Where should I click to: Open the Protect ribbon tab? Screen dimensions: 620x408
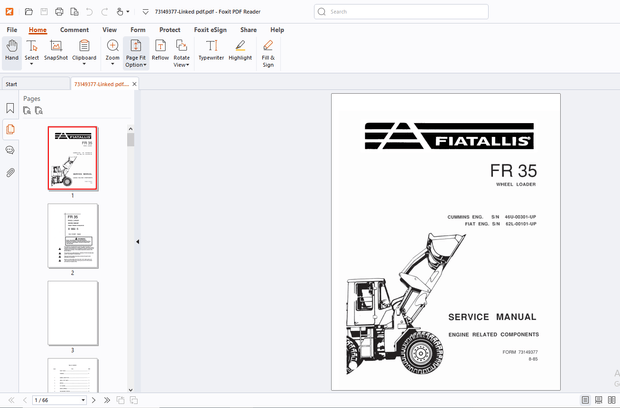[170, 30]
